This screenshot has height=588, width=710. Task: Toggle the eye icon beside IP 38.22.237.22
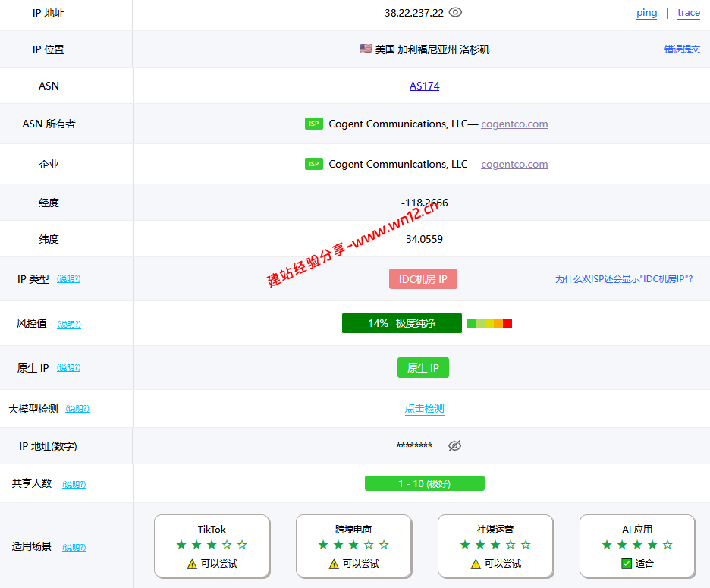(455, 12)
